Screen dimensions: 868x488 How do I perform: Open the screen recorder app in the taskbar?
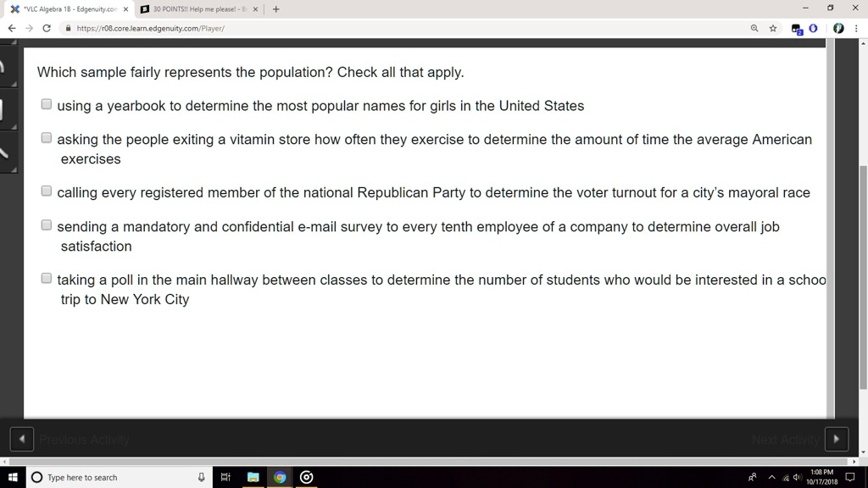pyautogui.click(x=306, y=477)
